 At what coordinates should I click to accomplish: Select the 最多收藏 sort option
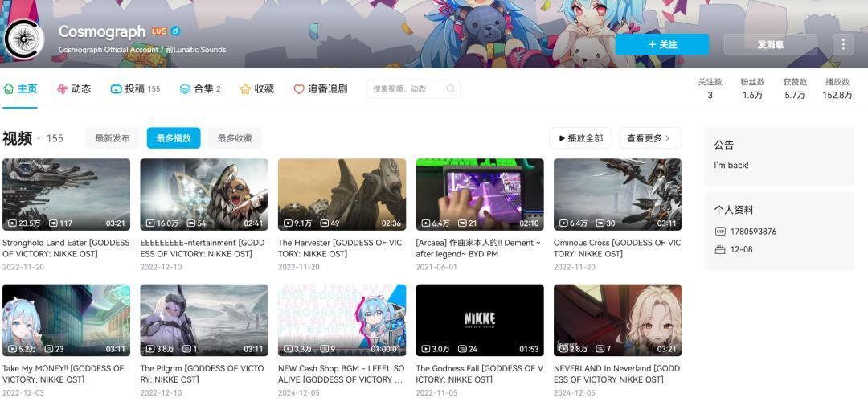click(235, 138)
